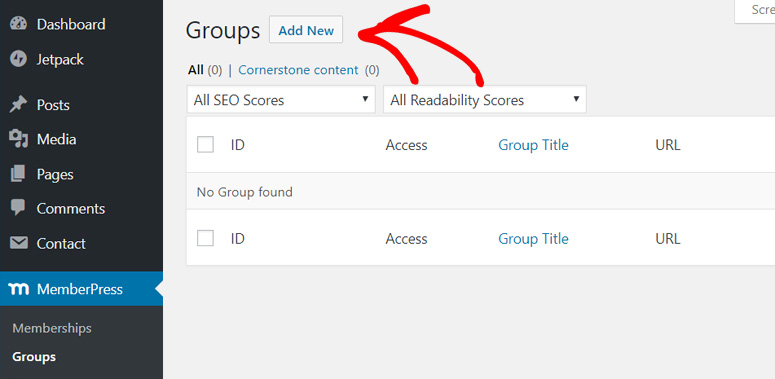Viewport: 775px width, 379px height.
Task: Show the All groups filter
Action: click(196, 70)
